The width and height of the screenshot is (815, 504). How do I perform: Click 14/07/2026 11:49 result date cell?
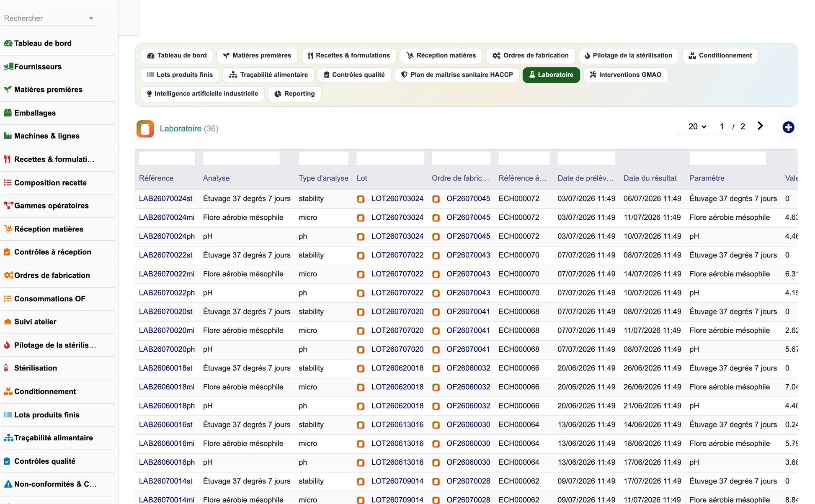click(653, 274)
